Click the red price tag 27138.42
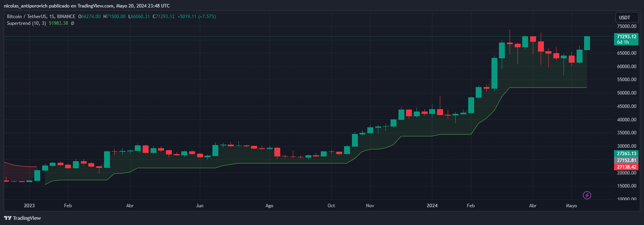The height and width of the screenshot is (225, 644). 626,167
